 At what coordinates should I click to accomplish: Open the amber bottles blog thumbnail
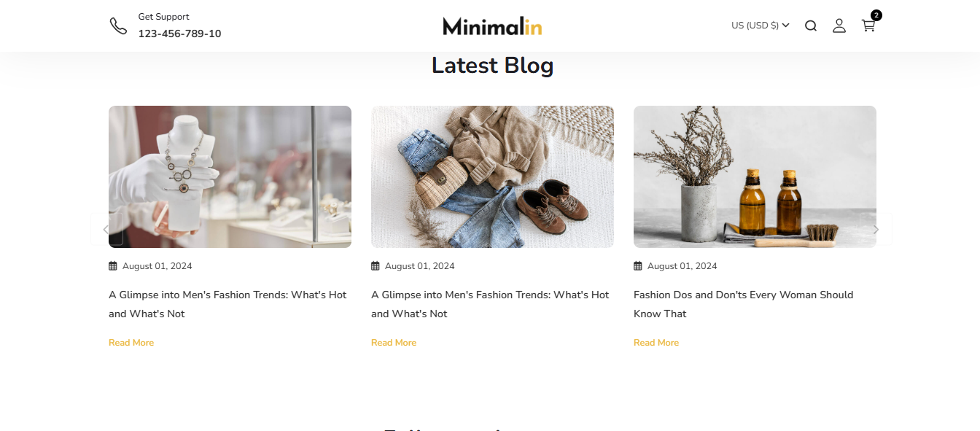click(755, 176)
